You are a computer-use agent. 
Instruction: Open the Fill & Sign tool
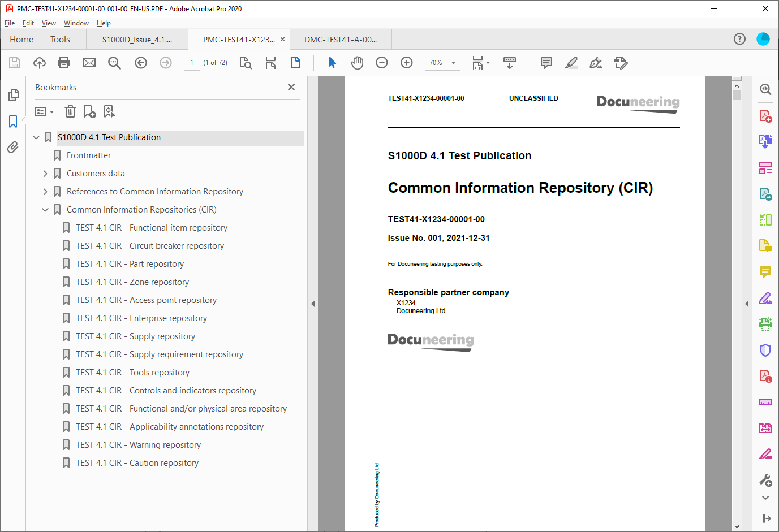tap(765, 298)
